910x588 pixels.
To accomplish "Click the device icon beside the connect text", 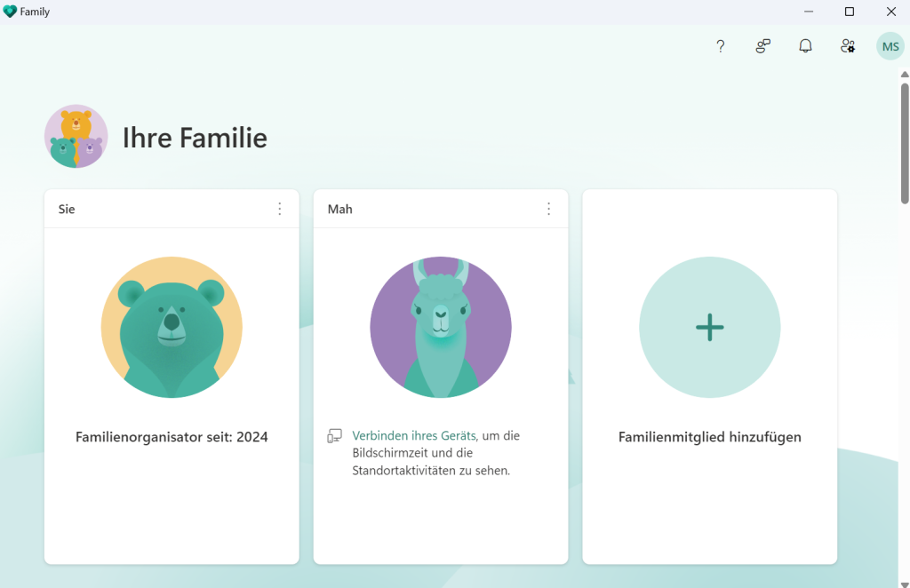I will pyautogui.click(x=335, y=436).
